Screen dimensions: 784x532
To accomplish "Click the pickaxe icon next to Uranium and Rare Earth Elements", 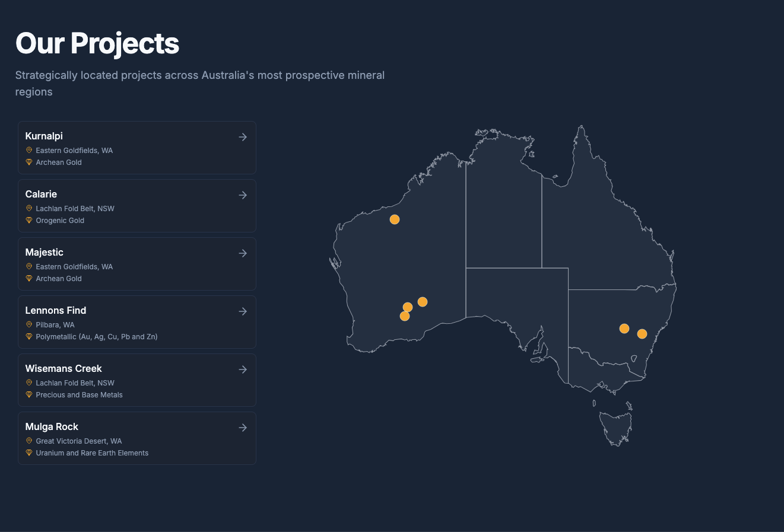I will point(29,453).
